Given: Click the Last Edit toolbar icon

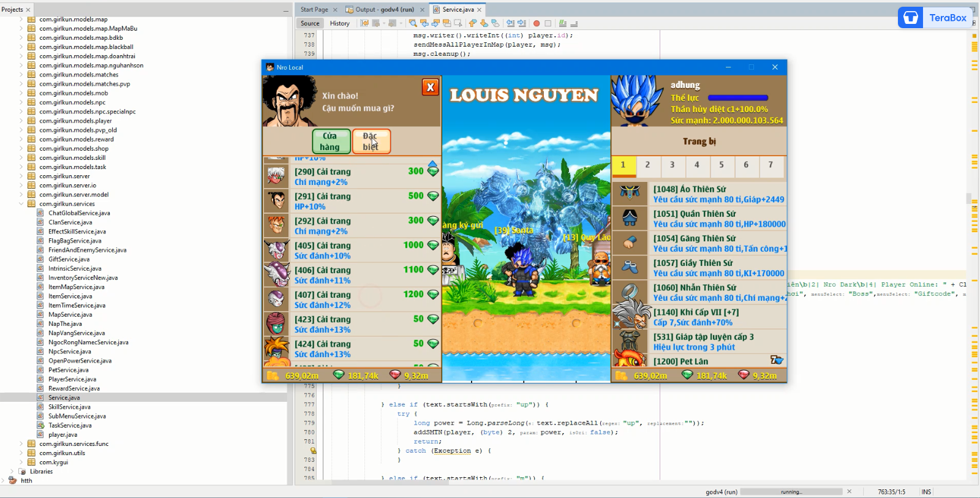Looking at the screenshot, I should pyautogui.click(x=364, y=23).
